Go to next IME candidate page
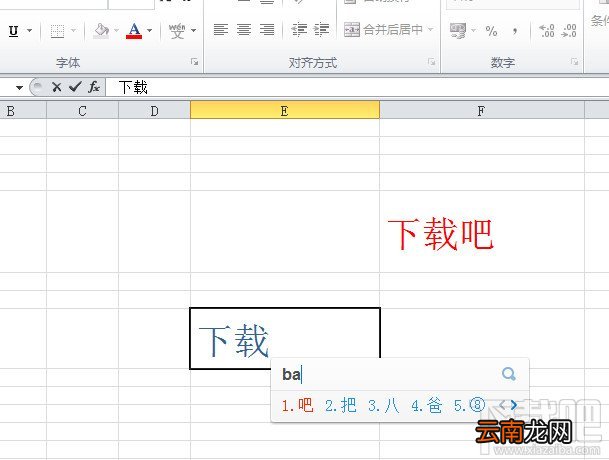Image resolution: width=609 pixels, height=460 pixels. [514, 405]
